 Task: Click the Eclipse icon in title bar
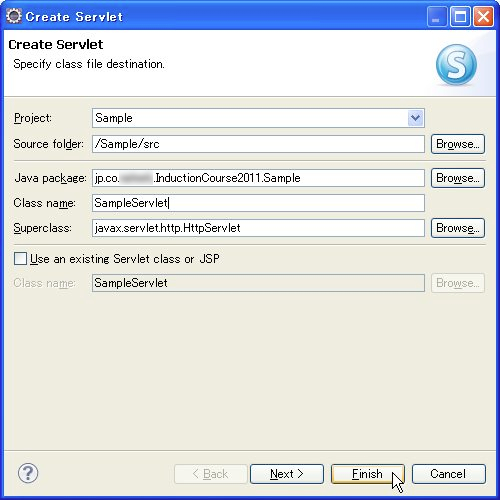[14, 16]
